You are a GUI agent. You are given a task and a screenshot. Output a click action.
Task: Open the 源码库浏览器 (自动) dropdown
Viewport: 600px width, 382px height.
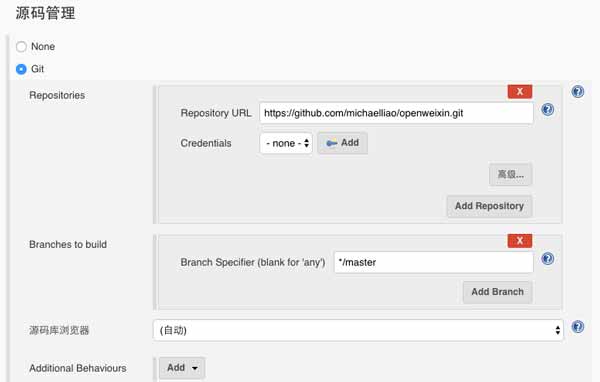[x=358, y=330]
